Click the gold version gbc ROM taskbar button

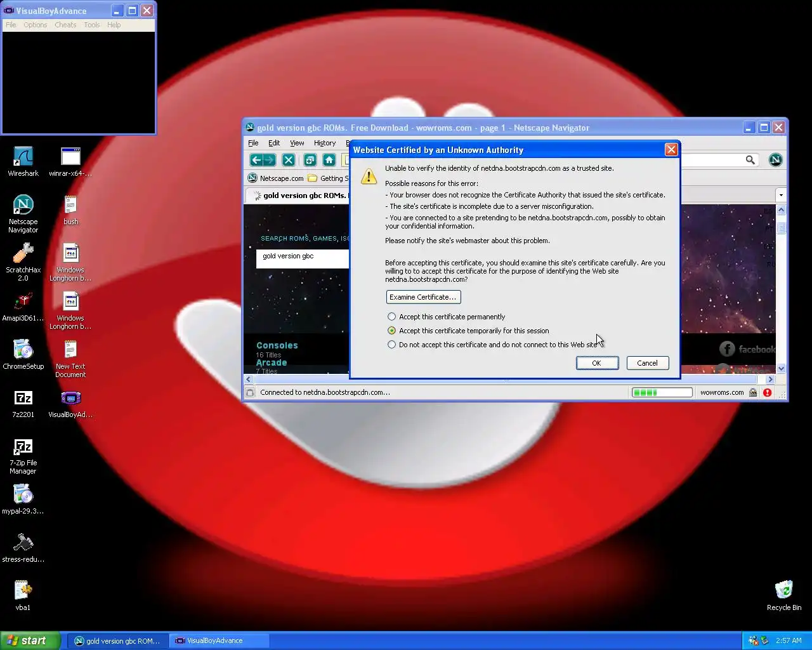(x=117, y=641)
